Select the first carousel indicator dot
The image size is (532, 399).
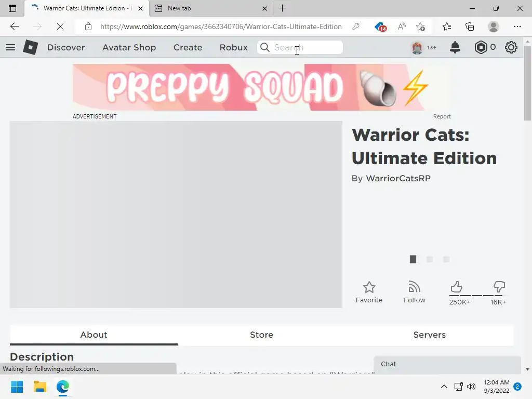coord(413,259)
